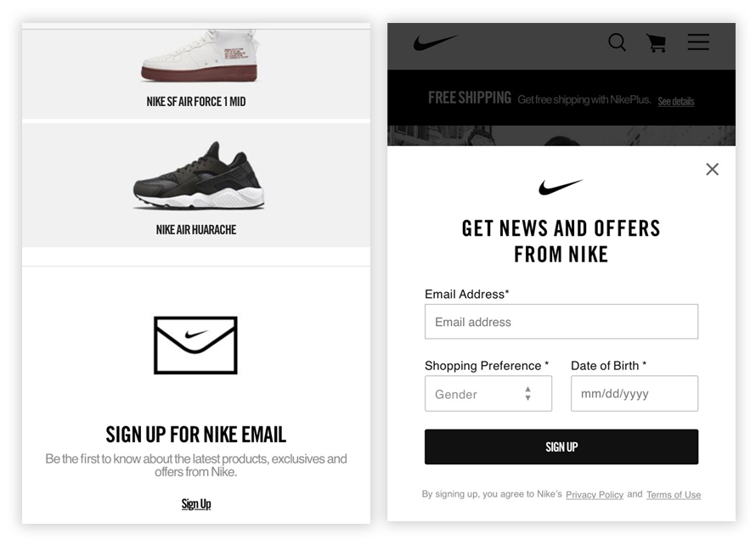Viewport: 756px width, 545px height.
Task: Click the Nike SF Air Force 1 Mid title
Action: (196, 102)
